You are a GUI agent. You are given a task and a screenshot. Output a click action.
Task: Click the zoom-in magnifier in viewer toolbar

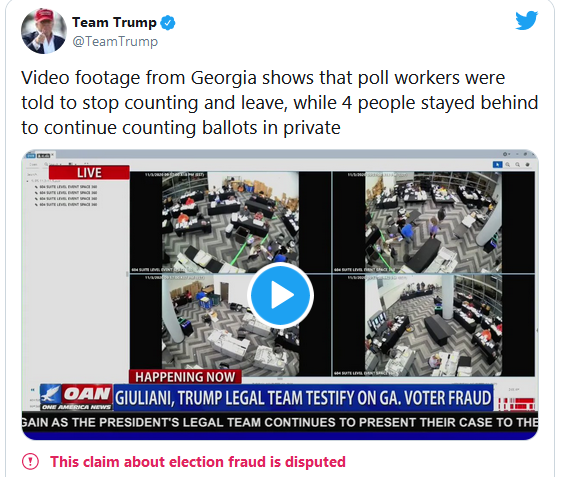pos(508,165)
